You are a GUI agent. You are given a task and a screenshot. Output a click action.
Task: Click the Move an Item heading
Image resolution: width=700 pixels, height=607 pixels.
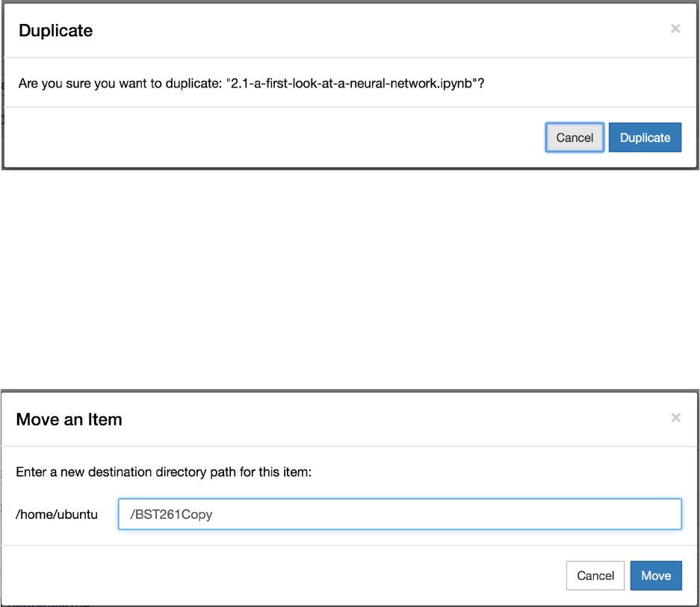(69, 420)
